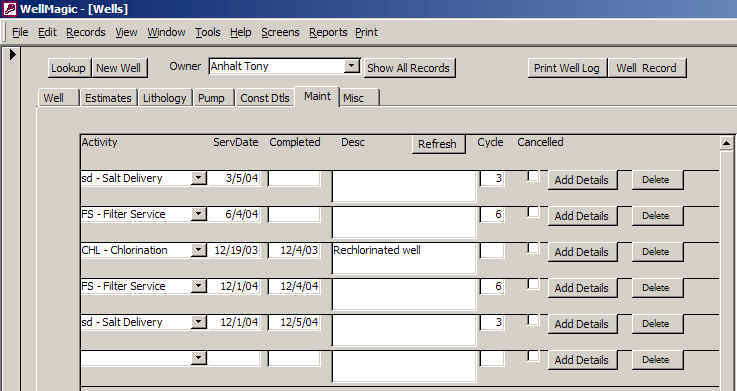Open the Screens menu

(280, 32)
